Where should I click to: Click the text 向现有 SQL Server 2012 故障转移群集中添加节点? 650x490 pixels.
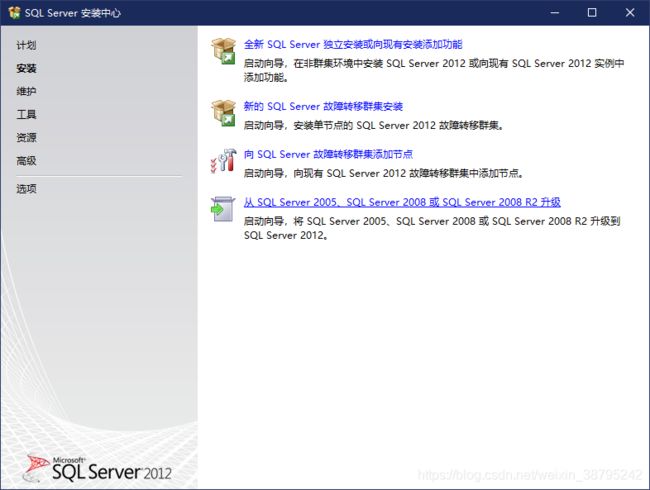(x=406, y=173)
